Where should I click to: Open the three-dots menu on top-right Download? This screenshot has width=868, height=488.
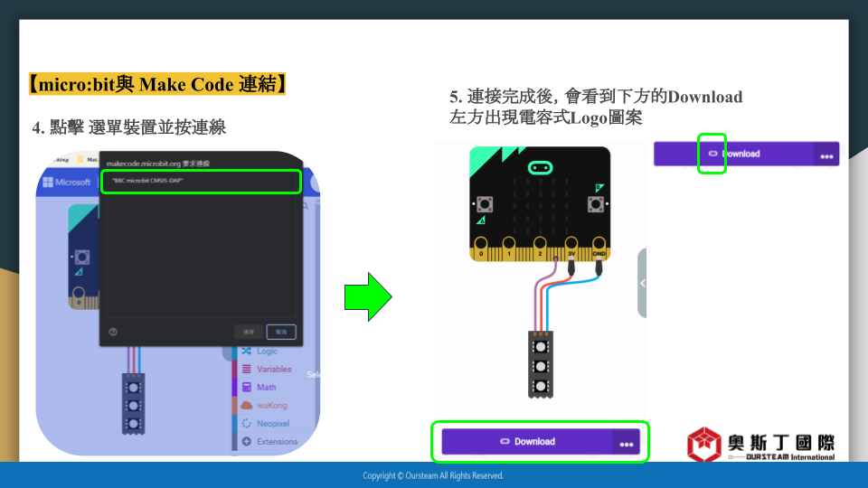click(x=826, y=155)
